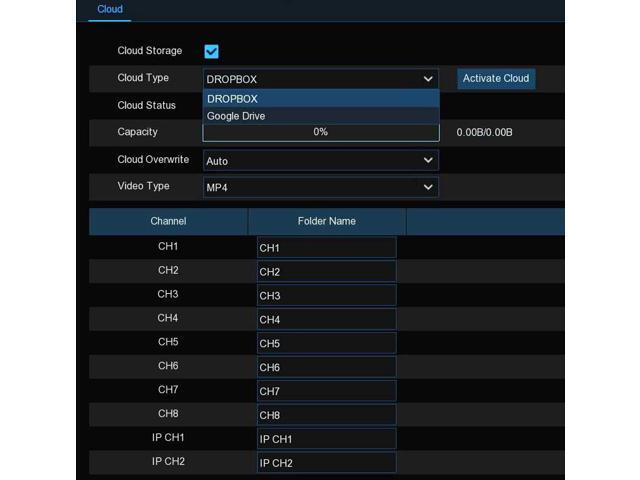
Task: Choose Google Drive from the list
Action: click(x=320, y=116)
